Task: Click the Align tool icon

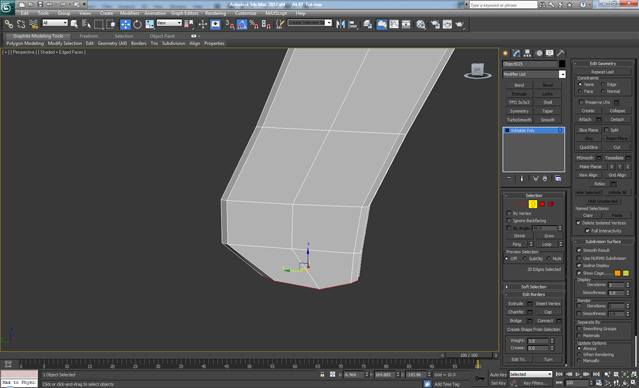Action: pos(353,24)
